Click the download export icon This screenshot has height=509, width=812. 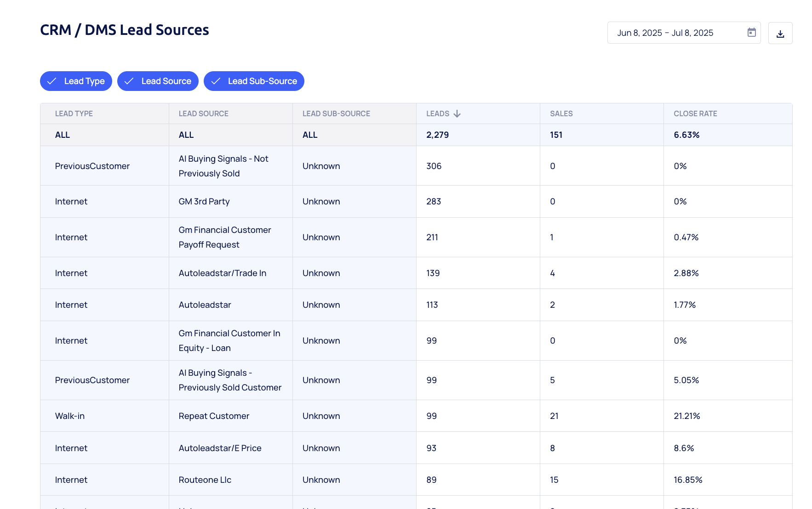pos(780,34)
